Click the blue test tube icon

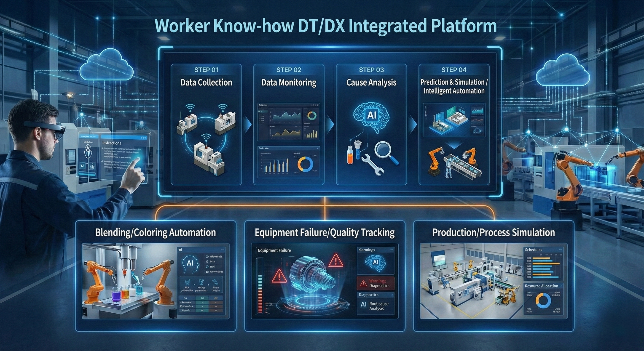tap(358, 149)
